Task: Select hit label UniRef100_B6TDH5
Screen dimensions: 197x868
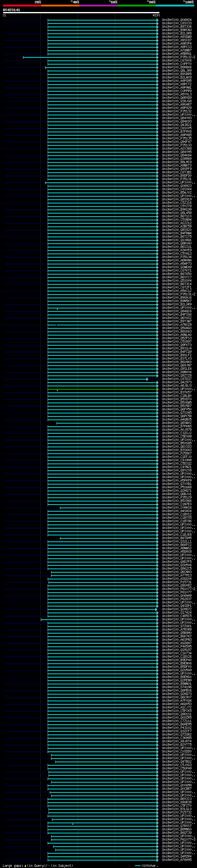Action: click(x=177, y=538)
